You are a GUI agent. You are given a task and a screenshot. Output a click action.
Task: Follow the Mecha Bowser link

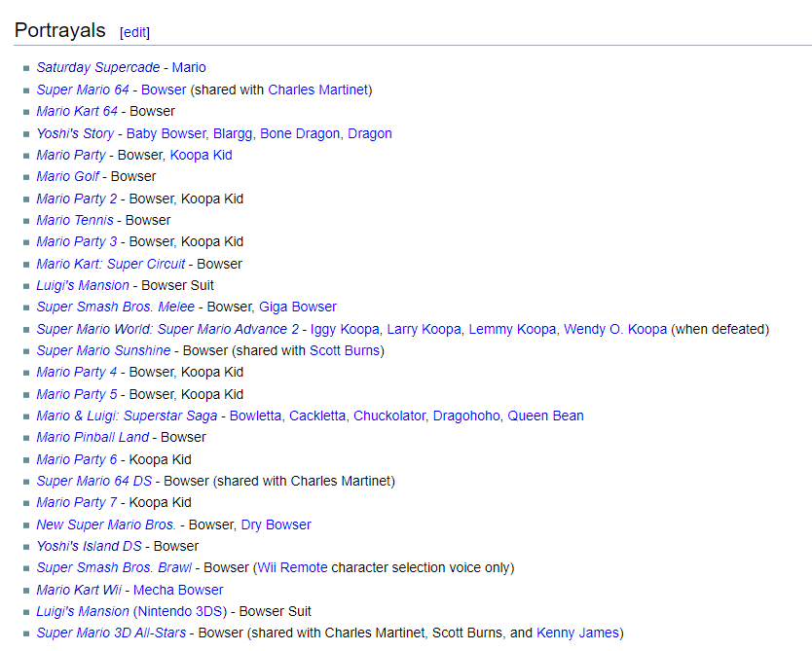point(178,590)
